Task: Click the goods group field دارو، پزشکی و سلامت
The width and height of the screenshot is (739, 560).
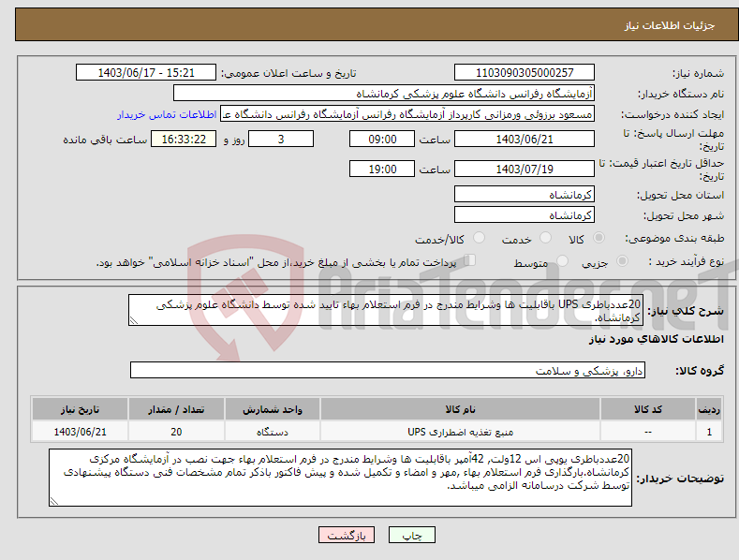Action: pyautogui.click(x=388, y=371)
